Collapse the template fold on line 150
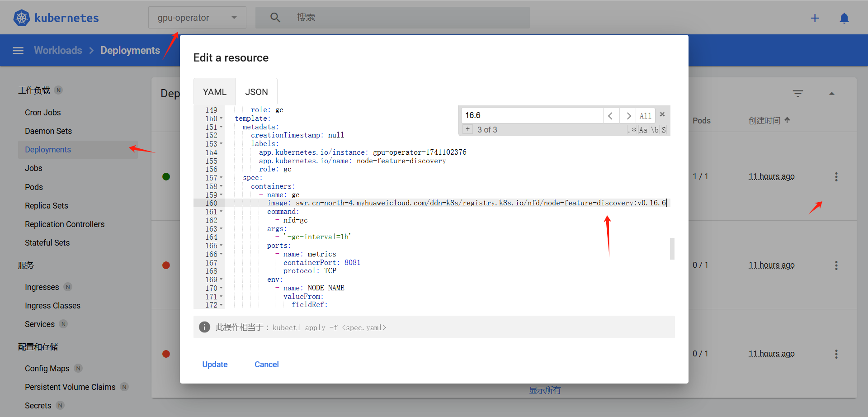 coord(221,118)
